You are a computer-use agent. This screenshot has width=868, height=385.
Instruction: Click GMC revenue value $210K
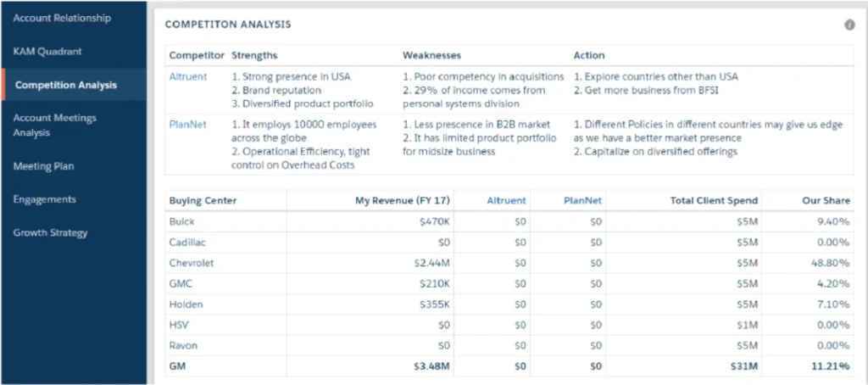[x=435, y=283]
